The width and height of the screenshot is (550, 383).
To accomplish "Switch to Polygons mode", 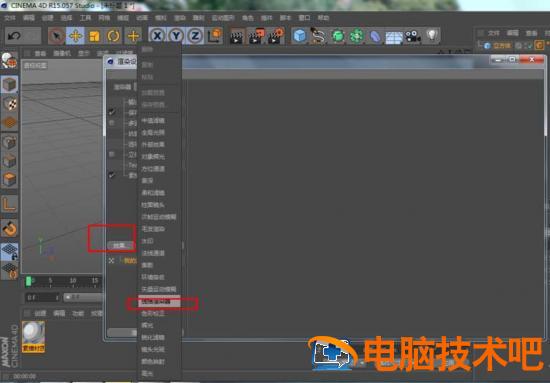I will click(9, 180).
